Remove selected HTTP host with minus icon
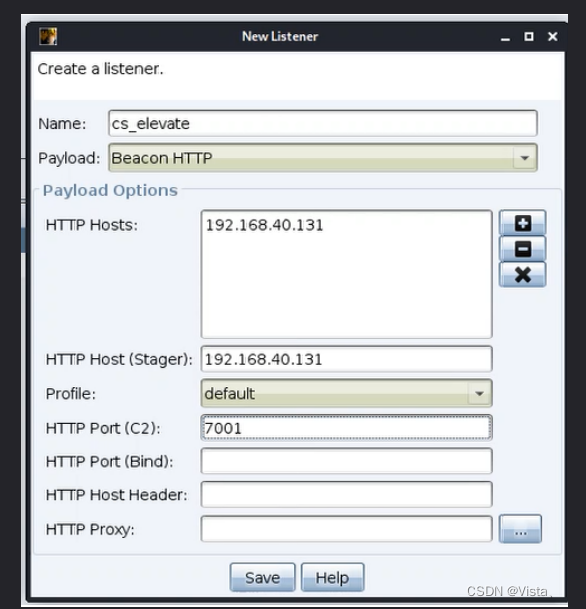586x609 pixels. 522,249
